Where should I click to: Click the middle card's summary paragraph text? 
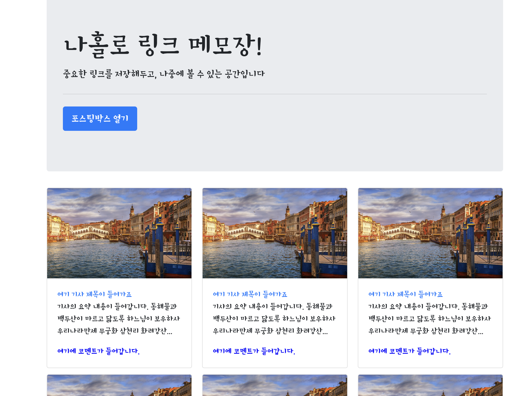tap(274, 318)
